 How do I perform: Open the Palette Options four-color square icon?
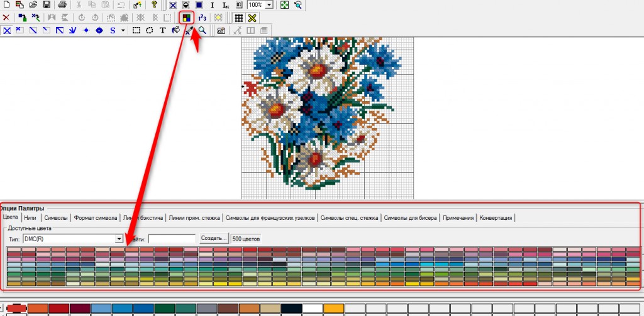[186, 18]
